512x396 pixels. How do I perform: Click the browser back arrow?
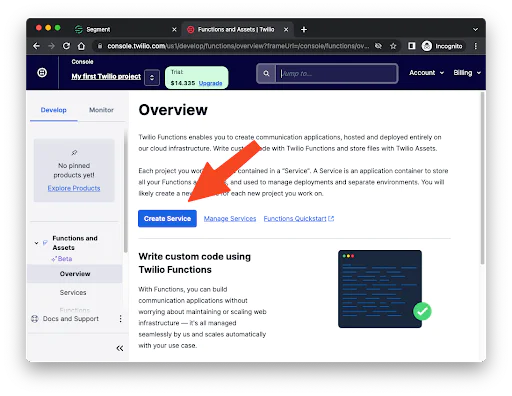[37, 46]
